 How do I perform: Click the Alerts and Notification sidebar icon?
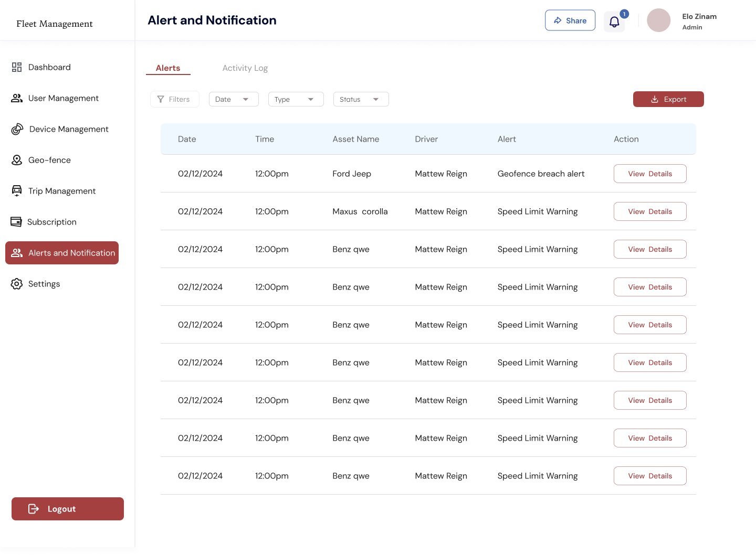17,253
